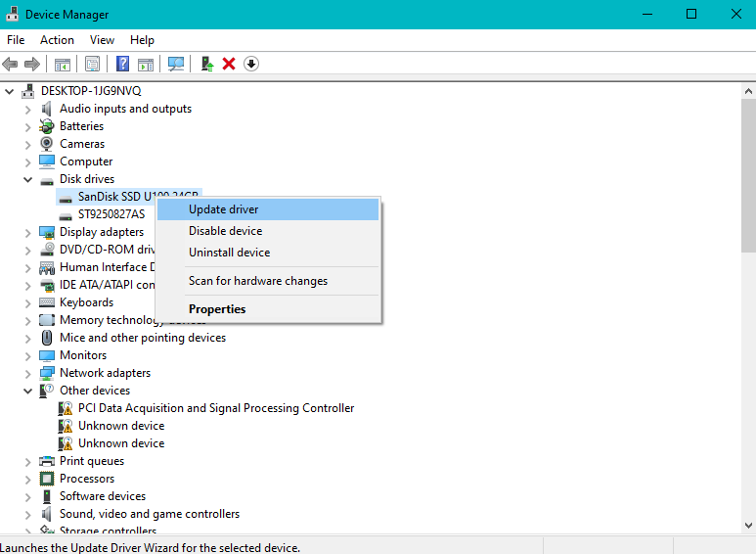756x554 pixels.
Task: Click the Back arrow in toolbar
Action: (10, 64)
